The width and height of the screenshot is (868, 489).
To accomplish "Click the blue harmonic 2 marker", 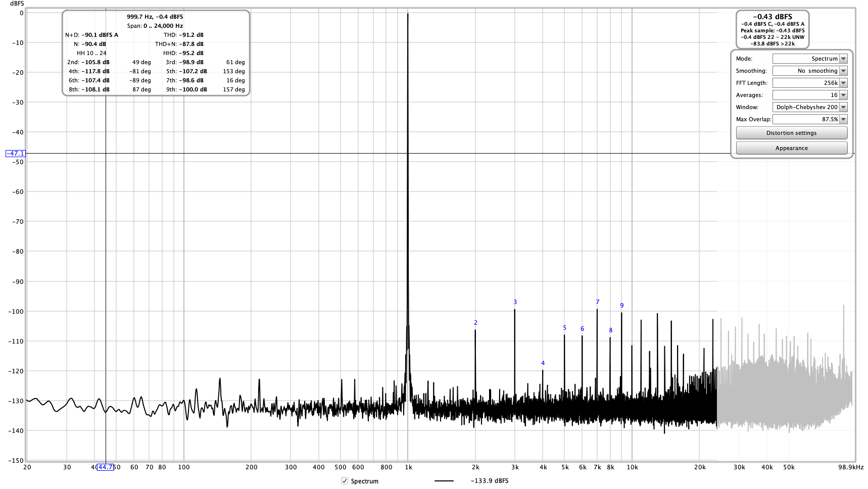I will pyautogui.click(x=475, y=323).
